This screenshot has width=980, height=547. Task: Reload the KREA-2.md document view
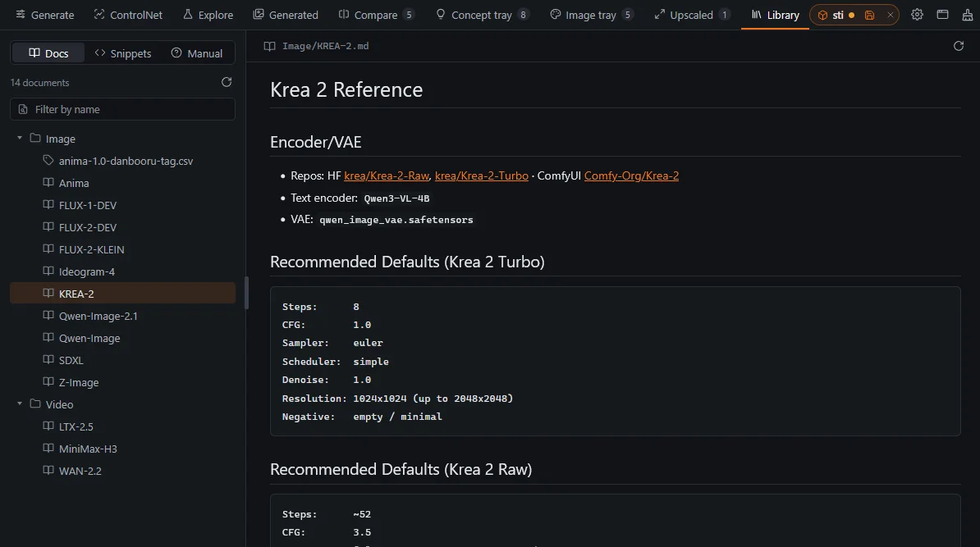point(958,46)
